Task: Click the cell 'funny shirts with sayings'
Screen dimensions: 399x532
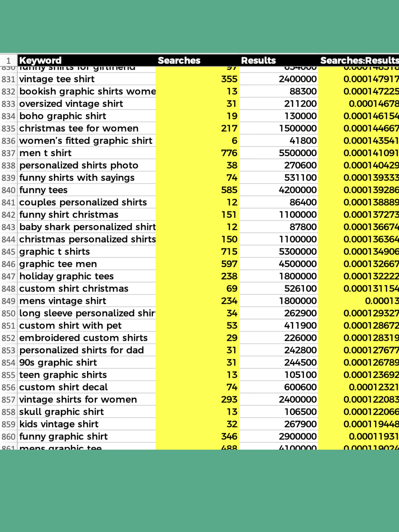Action: click(x=87, y=178)
